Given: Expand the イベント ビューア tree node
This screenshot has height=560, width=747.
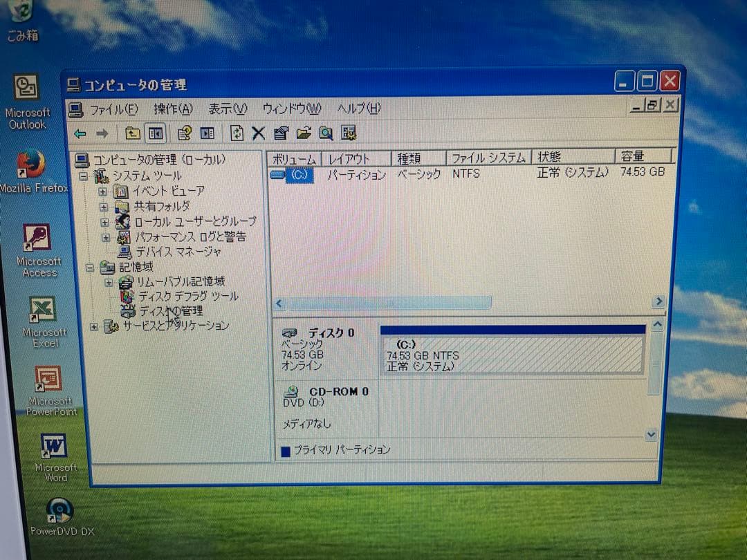Looking at the screenshot, I should click(x=102, y=192).
